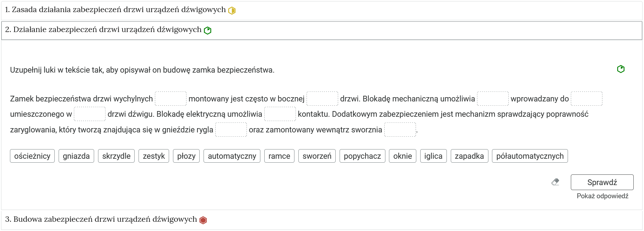Select the word tile iglica

point(433,156)
